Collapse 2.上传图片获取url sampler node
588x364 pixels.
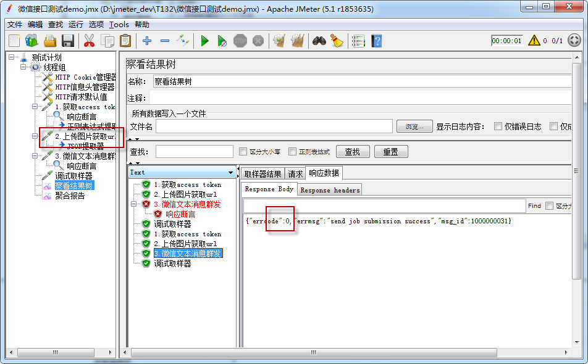pyautogui.click(x=35, y=136)
